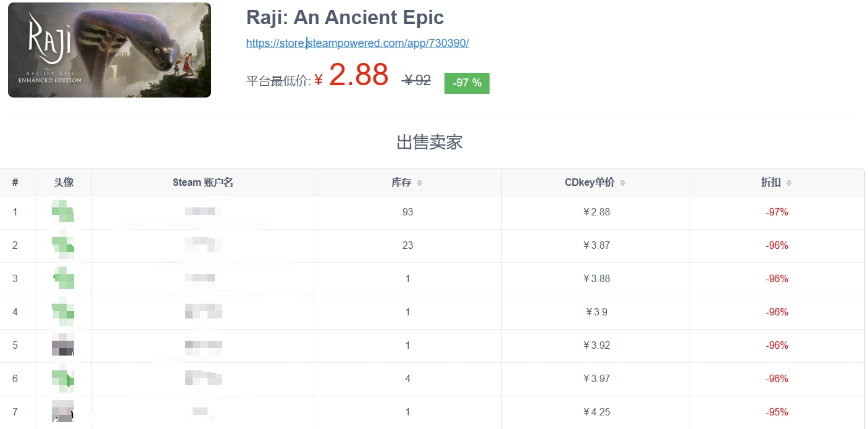Click the -96% discount in row 2
The image size is (868, 429).
pyautogui.click(x=777, y=245)
